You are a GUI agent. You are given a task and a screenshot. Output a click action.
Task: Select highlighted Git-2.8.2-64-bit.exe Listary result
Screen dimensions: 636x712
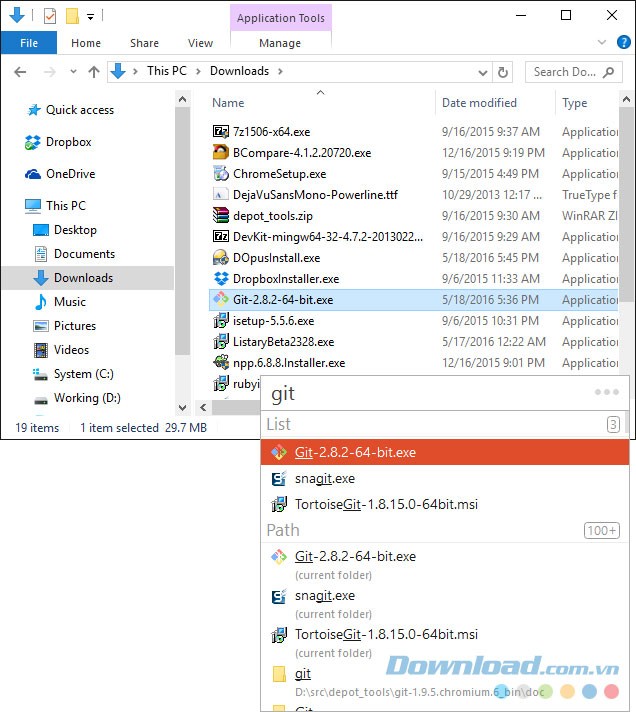445,452
